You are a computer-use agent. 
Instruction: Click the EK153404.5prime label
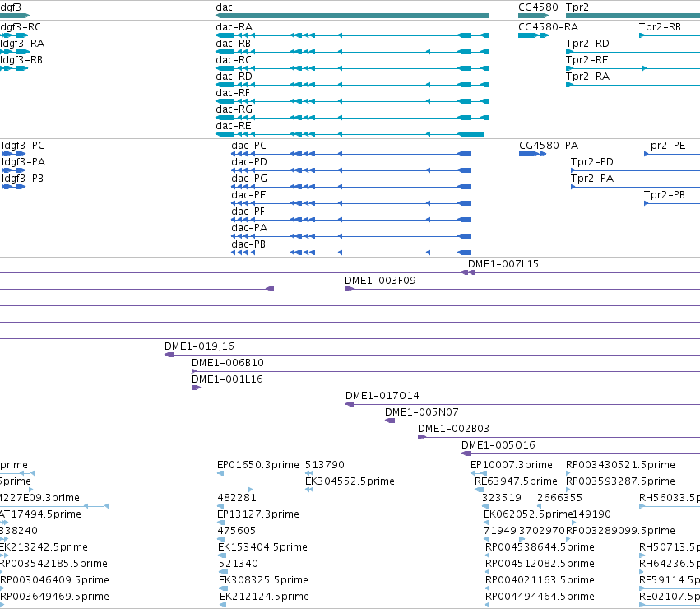pos(262,548)
